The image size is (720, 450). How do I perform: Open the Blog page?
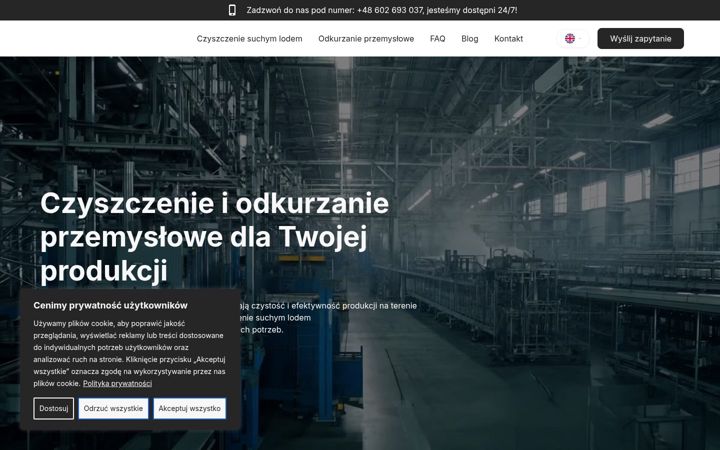point(470,39)
